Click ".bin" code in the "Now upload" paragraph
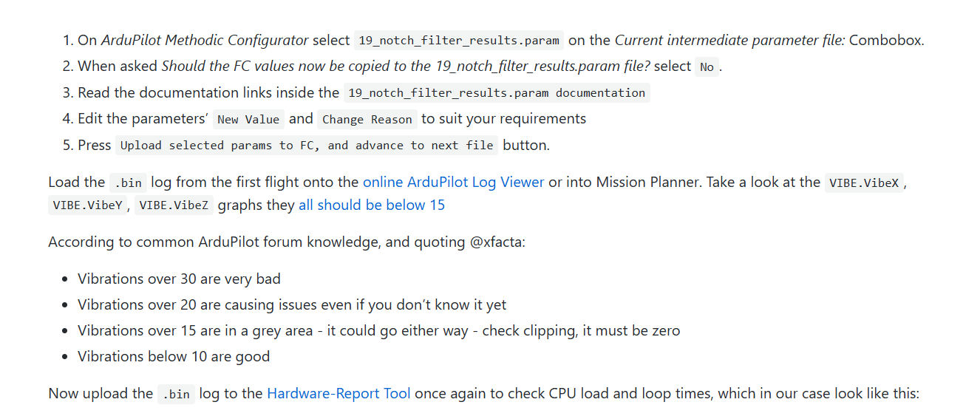The image size is (980, 419). [177, 394]
